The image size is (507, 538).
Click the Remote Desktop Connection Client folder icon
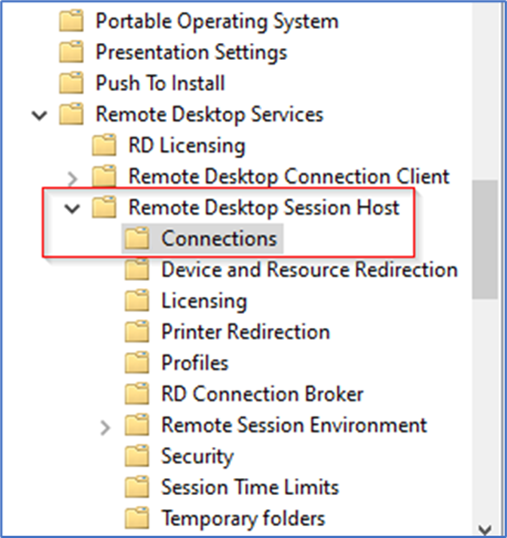tap(104, 176)
